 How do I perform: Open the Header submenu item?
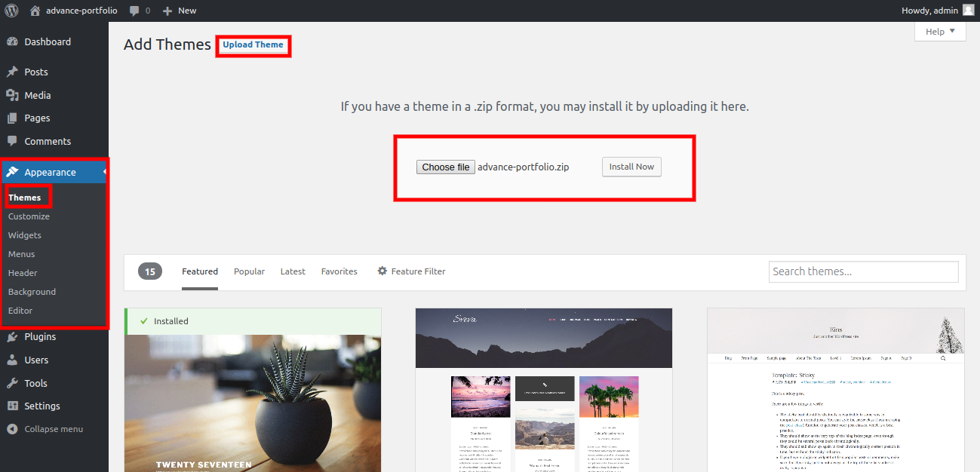pyautogui.click(x=23, y=273)
